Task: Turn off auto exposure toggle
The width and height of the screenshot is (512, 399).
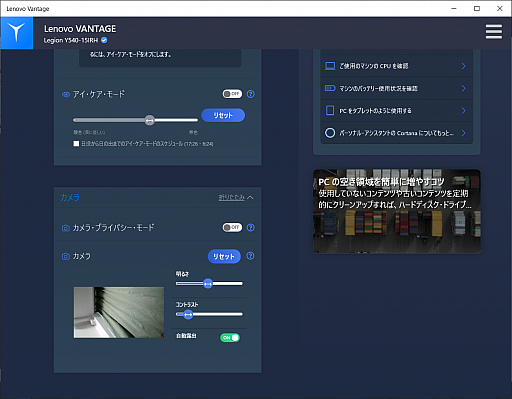Action: [x=230, y=337]
